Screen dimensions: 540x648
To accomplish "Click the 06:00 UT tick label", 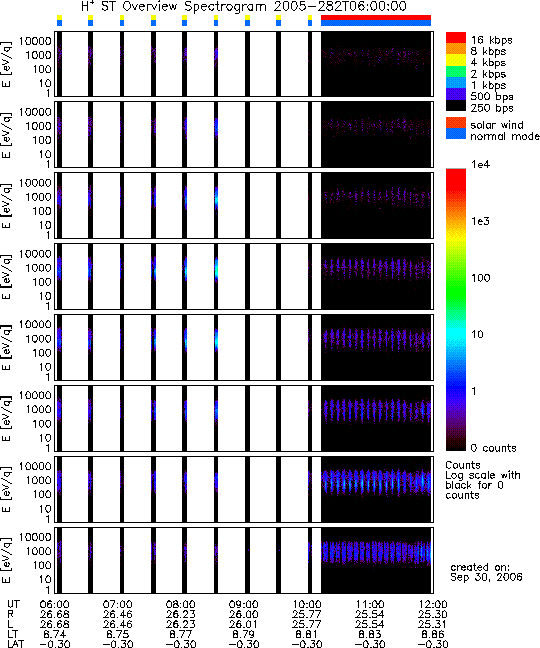I will (55, 605).
